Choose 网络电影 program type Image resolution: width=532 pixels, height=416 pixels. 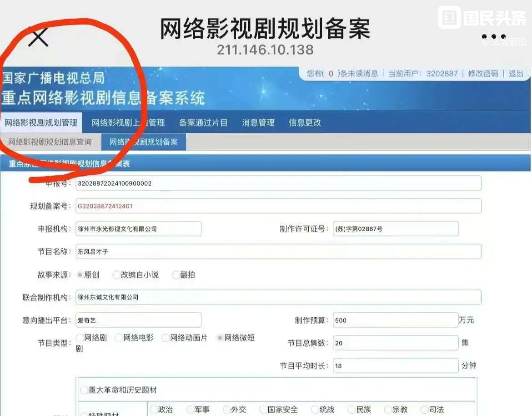point(119,338)
